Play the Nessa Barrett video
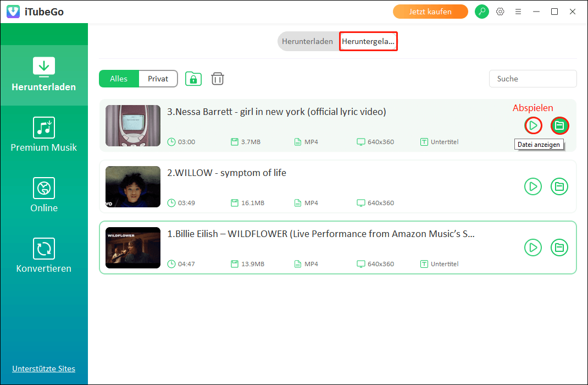588x385 pixels. pyautogui.click(x=533, y=125)
